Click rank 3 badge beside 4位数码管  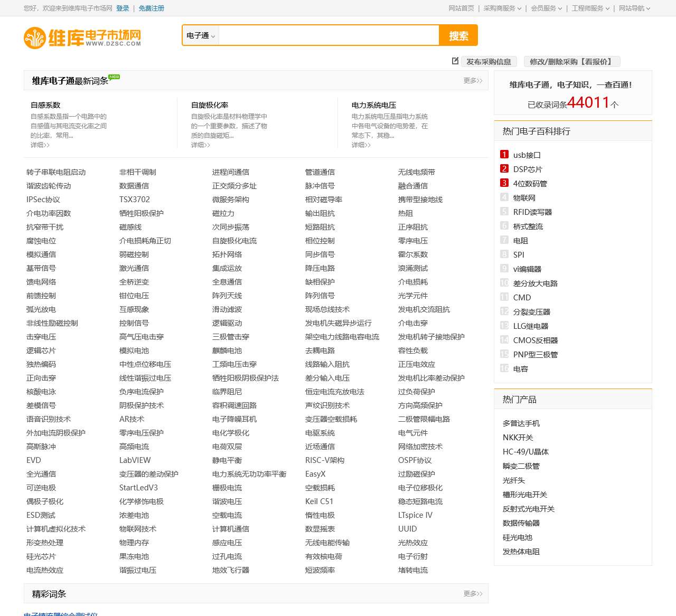tap(504, 183)
